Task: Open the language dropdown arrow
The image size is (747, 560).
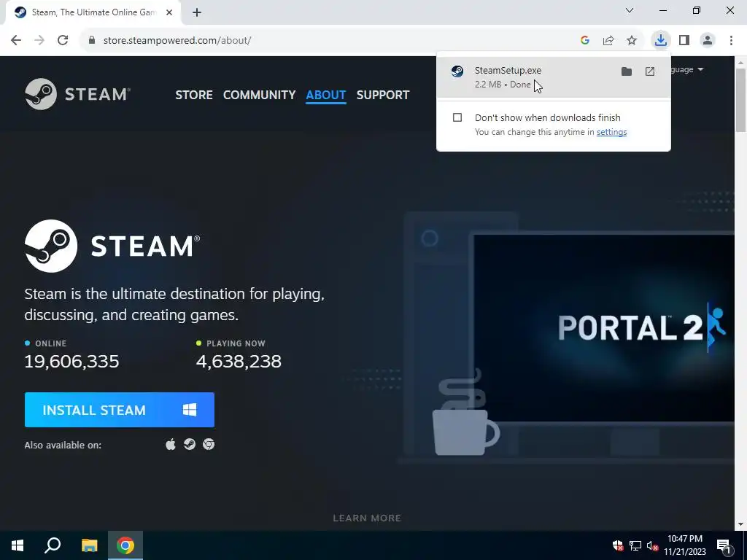Action: click(700, 69)
